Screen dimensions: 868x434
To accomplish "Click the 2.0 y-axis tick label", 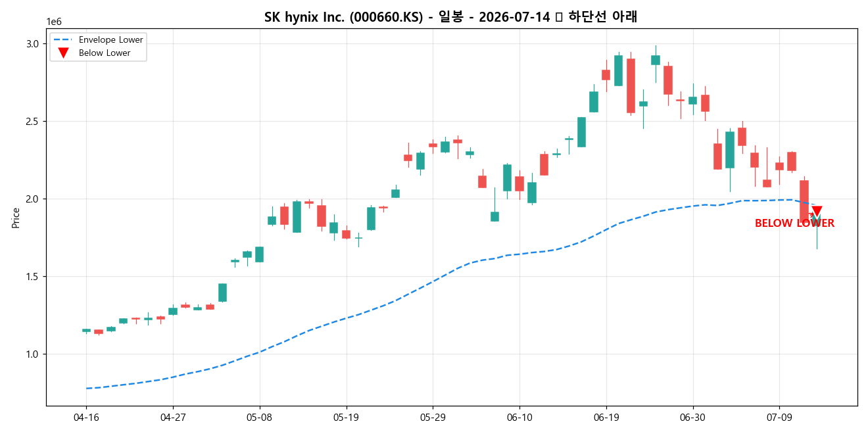I will click(34, 199).
